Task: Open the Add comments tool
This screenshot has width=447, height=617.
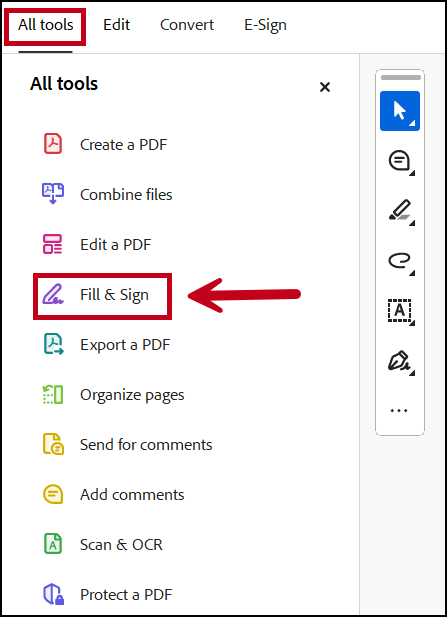Action: (113, 495)
